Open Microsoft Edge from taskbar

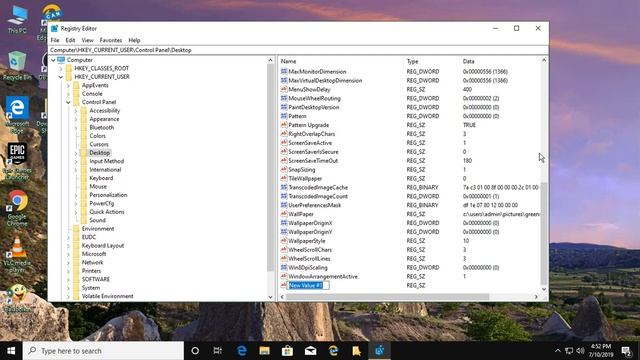click(x=242, y=351)
